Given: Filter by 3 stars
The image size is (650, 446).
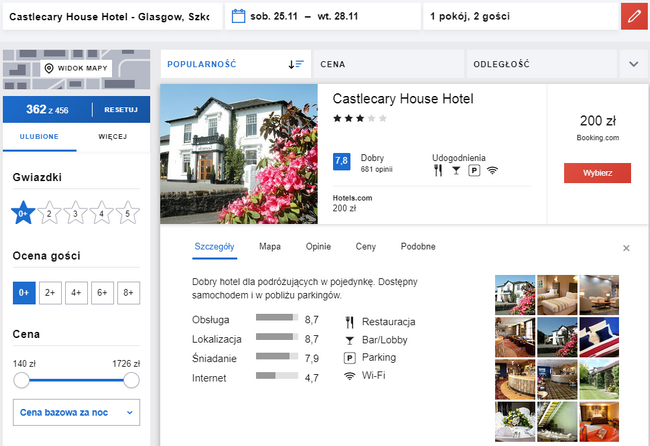Looking at the screenshot, I should 75,213.
